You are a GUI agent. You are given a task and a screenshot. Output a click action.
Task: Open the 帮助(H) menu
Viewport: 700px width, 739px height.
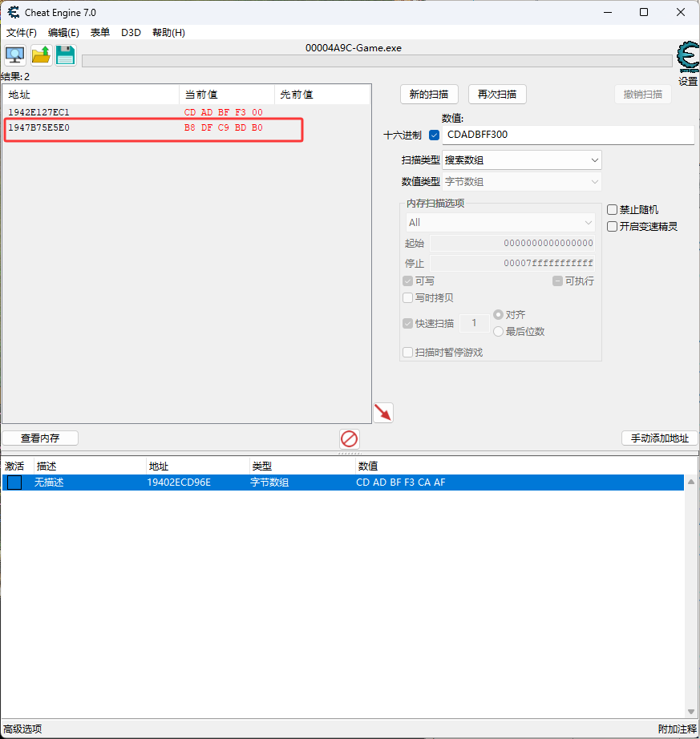click(x=168, y=33)
